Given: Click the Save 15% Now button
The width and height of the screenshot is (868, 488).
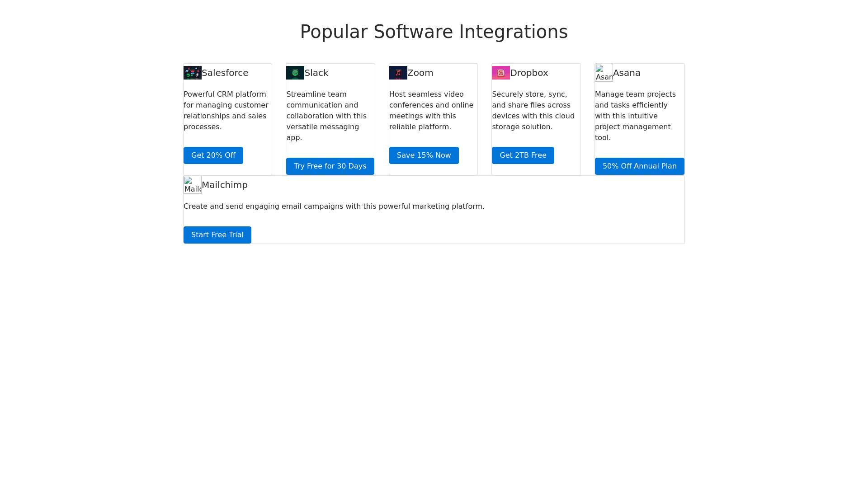Looking at the screenshot, I should tap(424, 155).
